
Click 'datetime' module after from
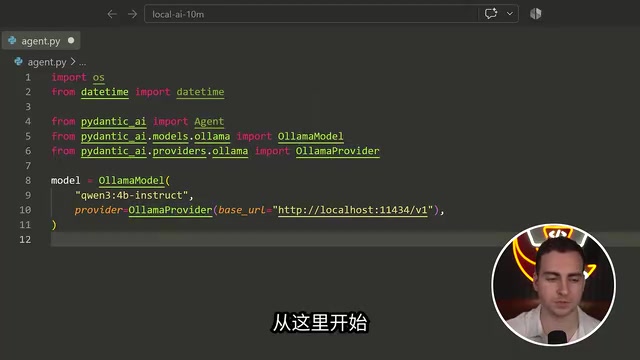[104, 92]
